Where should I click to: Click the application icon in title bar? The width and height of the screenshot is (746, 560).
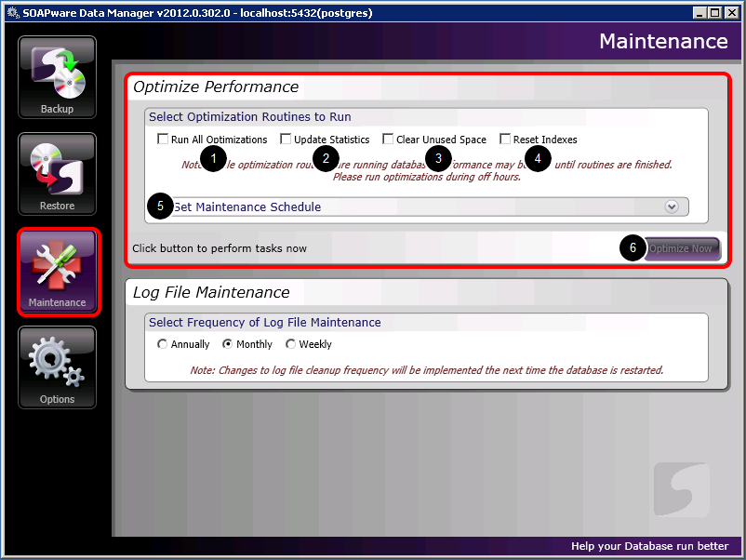click(13, 13)
